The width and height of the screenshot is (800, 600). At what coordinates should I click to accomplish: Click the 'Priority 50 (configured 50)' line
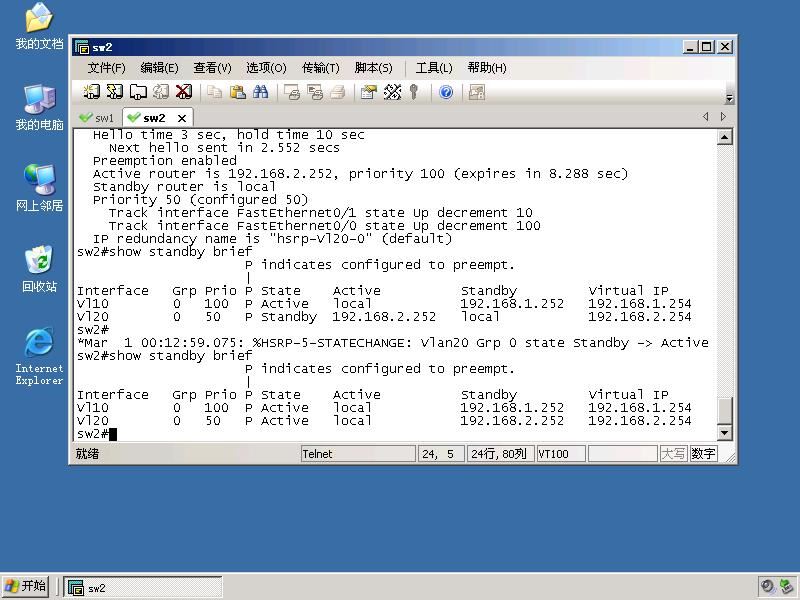(200, 199)
